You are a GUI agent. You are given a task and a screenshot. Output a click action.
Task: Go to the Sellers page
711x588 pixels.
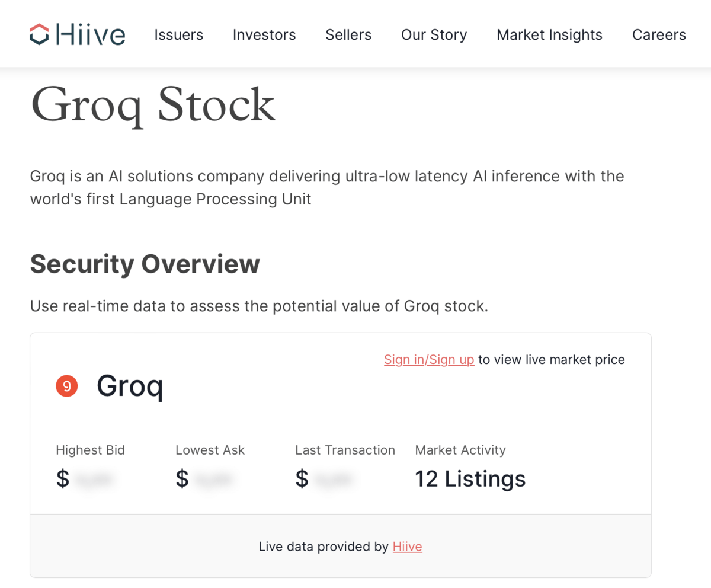(348, 35)
